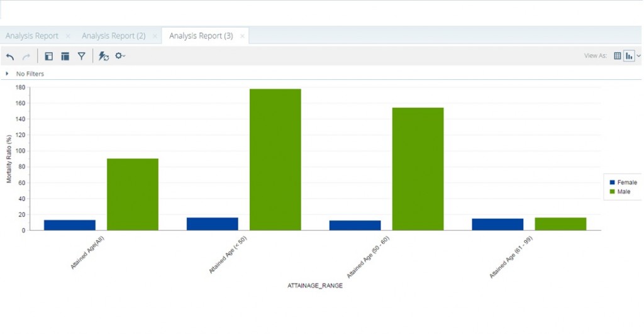
Task: Open the chart type dropdown arrow
Action: coord(639,55)
